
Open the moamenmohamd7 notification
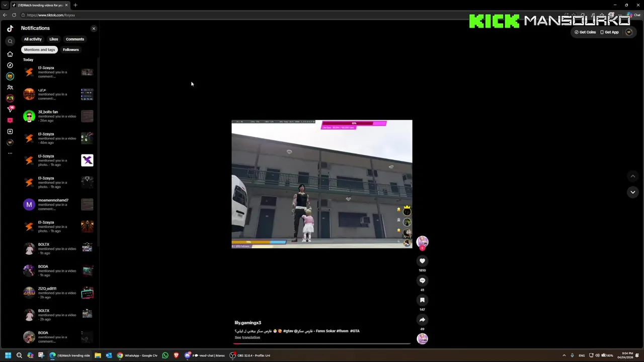(58, 205)
